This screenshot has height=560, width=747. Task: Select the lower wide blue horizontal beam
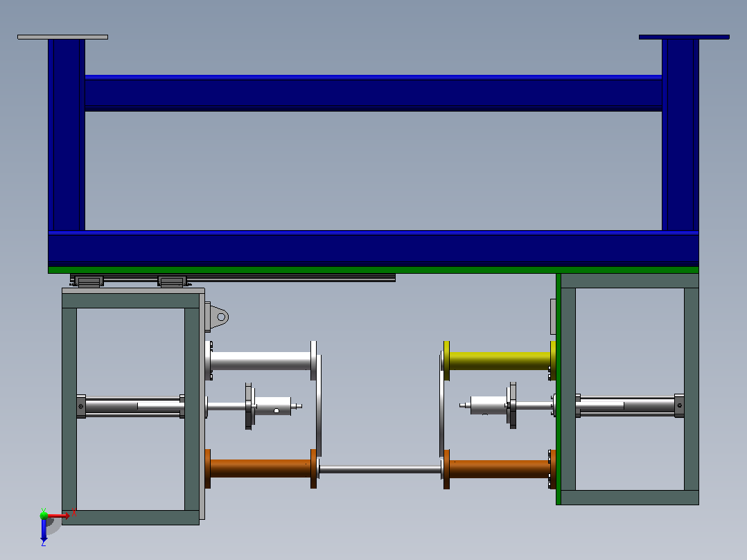pyautogui.click(x=373, y=248)
